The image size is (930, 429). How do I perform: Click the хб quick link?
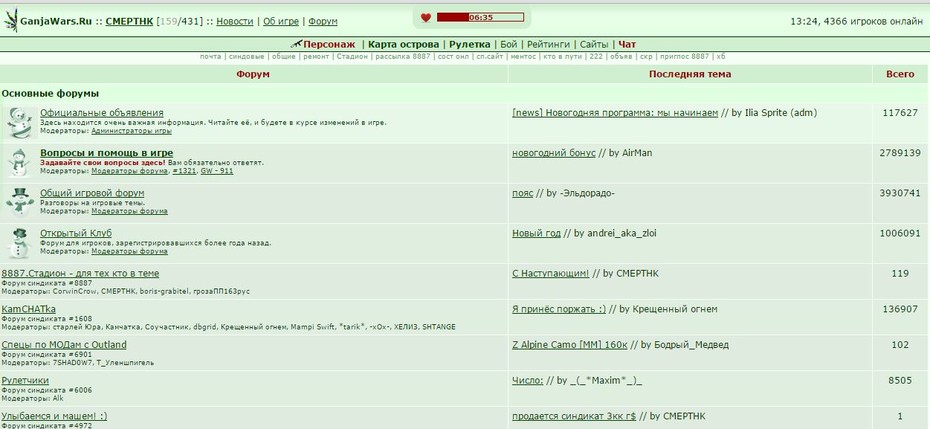pyautogui.click(x=721, y=56)
